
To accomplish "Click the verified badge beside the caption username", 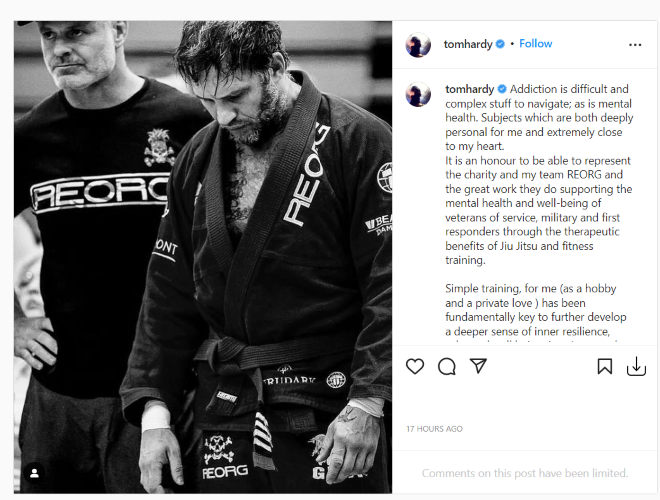I will pos(502,89).
